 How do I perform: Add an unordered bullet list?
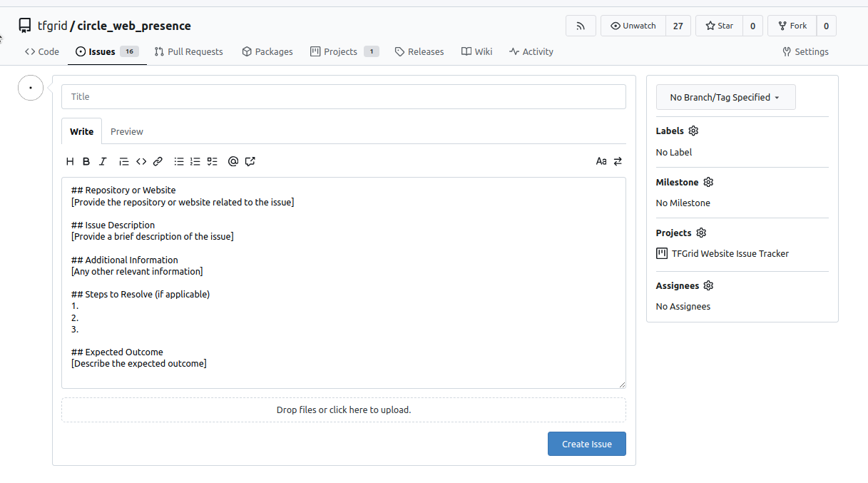point(179,161)
